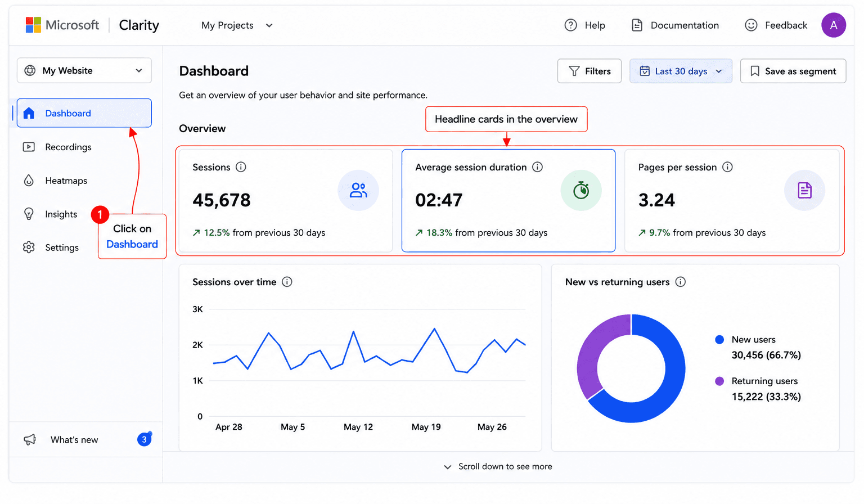Screen dimensions: 864x504
Task: Click the Feedback smiley icon
Action: (751, 25)
